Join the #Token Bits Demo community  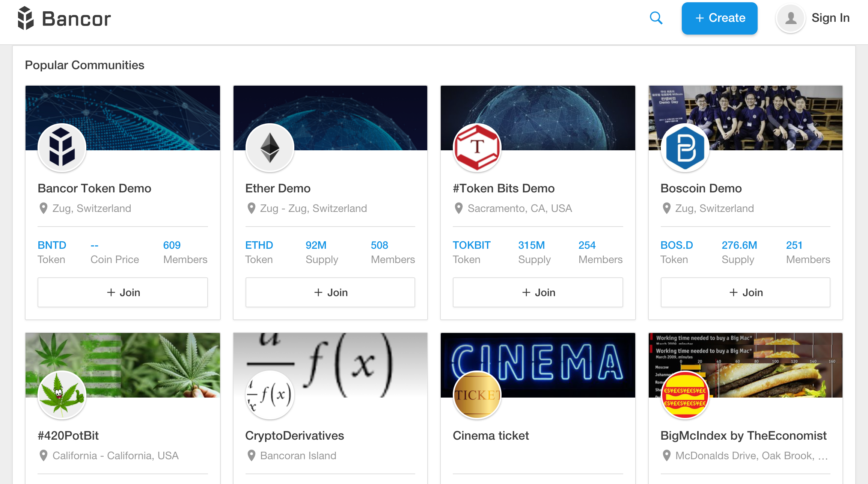538,292
